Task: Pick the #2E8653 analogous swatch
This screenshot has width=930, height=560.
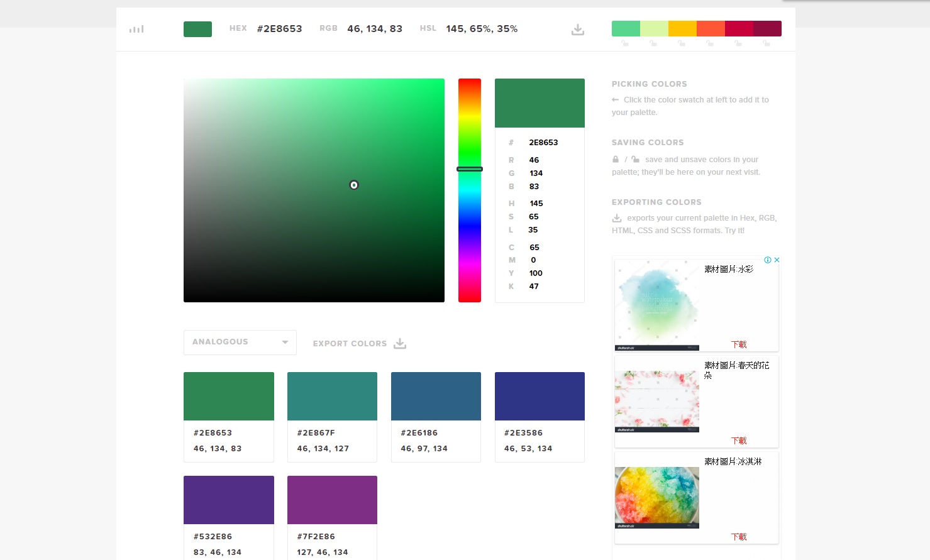Action: 229,396
